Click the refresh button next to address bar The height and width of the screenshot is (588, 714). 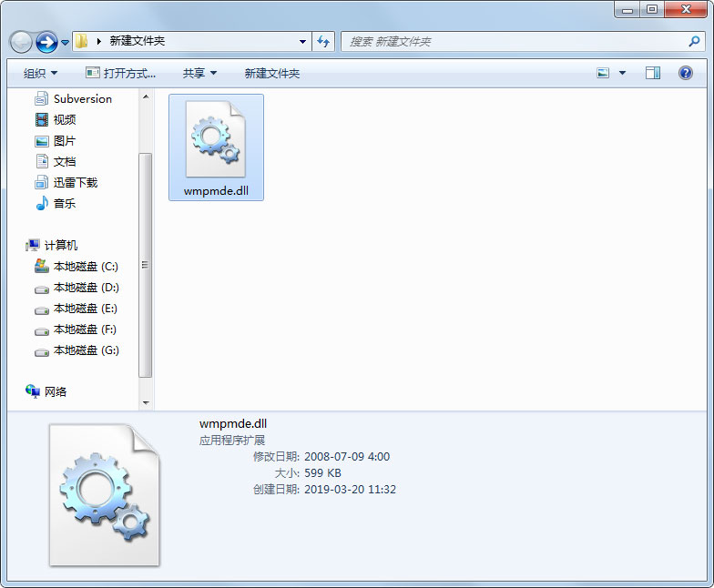323,42
